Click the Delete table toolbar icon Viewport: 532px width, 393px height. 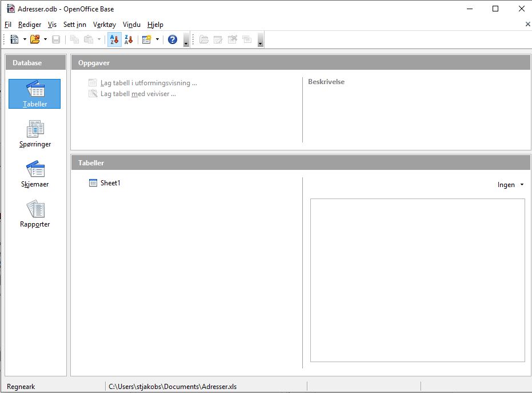click(x=233, y=39)
